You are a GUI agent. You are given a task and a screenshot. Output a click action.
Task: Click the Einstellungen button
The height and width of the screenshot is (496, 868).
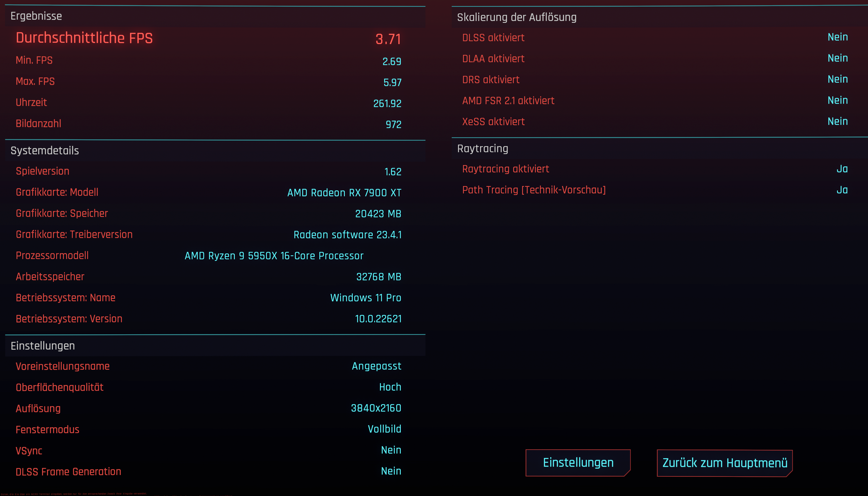coord(578,463)
